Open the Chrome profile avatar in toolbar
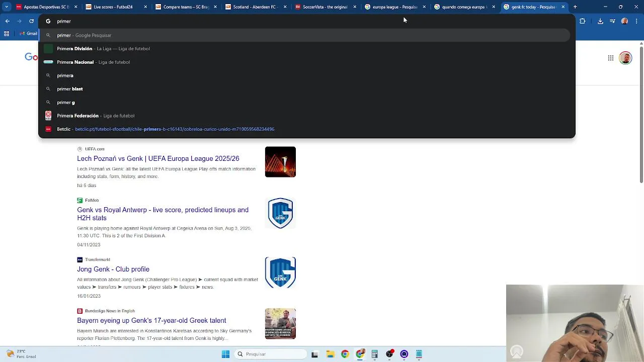The image size is (644, 362). click(x=624, y=21)
